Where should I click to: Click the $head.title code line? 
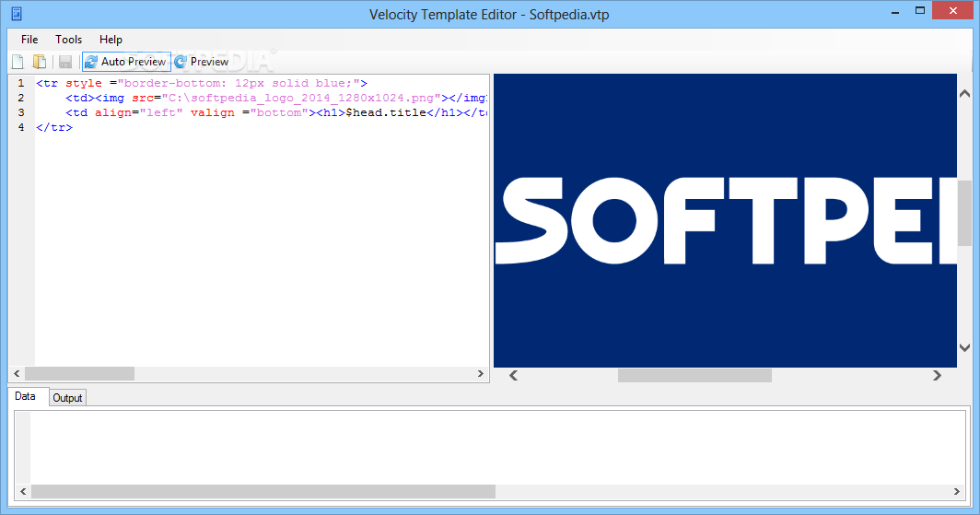pyautogui.click(x=275, y=112)
